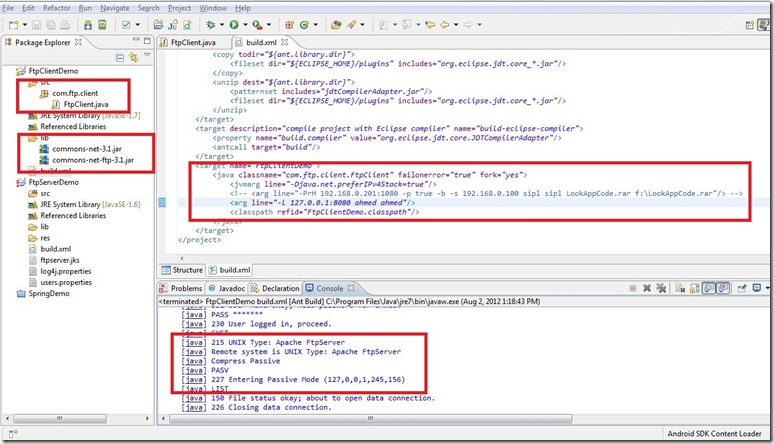Minimize the Package Explorer view
Screen dimensions: 774x444
(136, 40)
